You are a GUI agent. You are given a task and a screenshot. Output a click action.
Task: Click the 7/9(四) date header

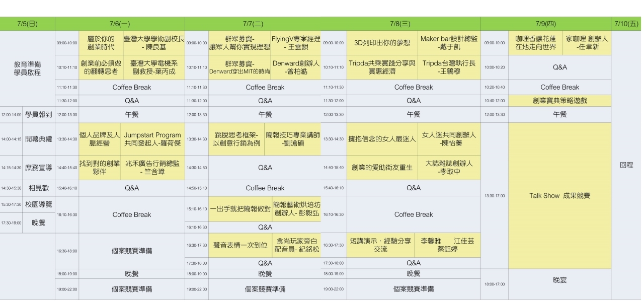(x=546, y=24)
